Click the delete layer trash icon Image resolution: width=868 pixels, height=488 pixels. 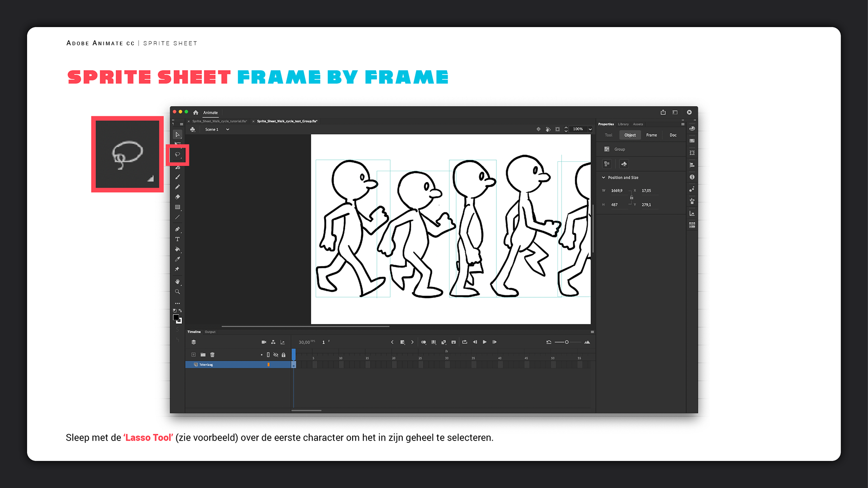pyautogui.click(x=212, y=355)
